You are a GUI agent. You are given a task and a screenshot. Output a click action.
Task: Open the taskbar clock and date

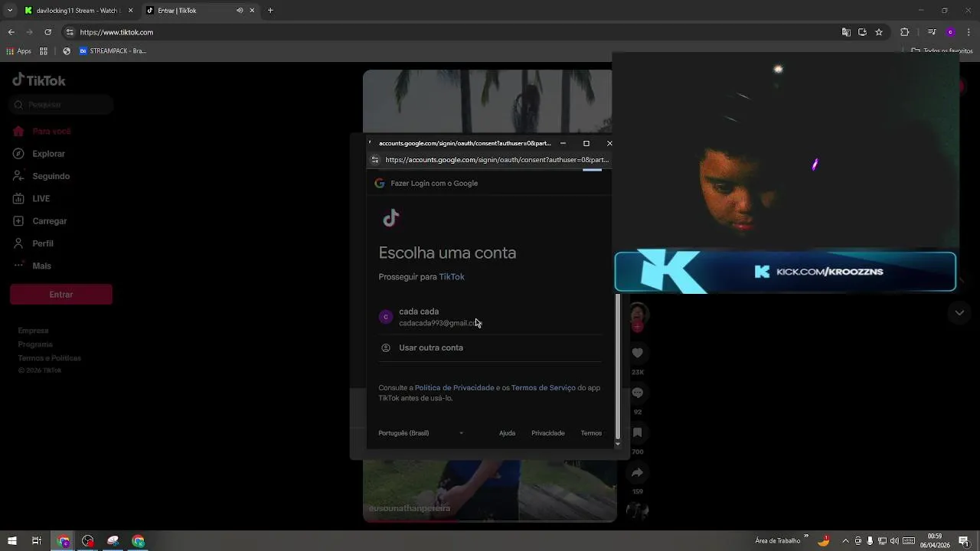tap(935, 541)
